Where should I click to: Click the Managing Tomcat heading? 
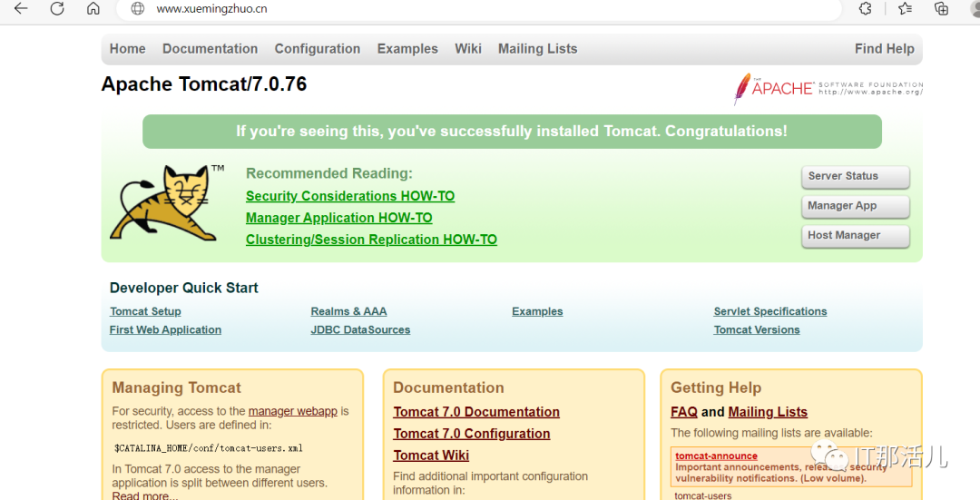tap(176, 387)
